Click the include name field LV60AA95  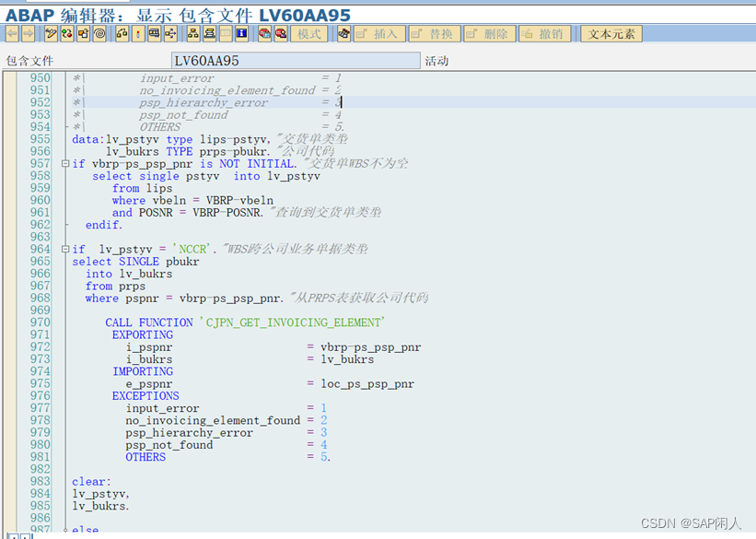(x=296, y=61)
